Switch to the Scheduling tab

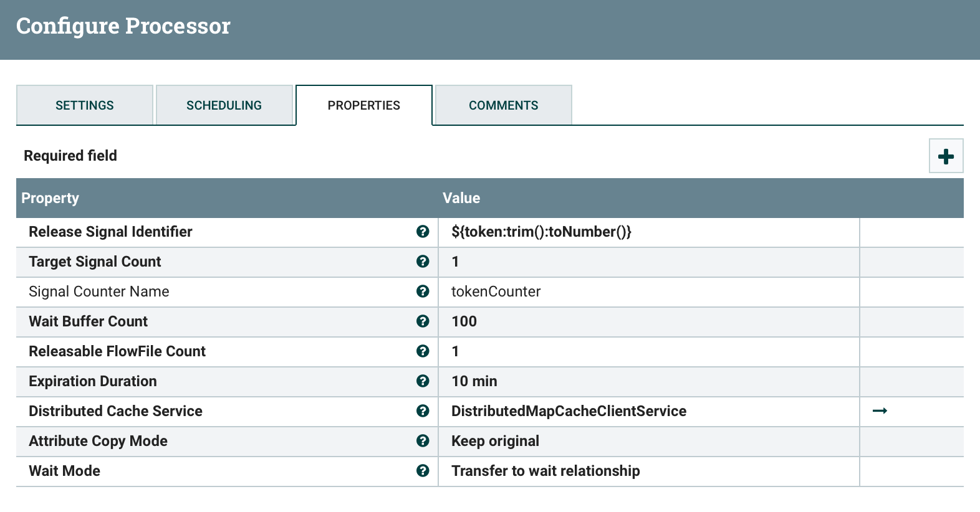pos(224,105)
